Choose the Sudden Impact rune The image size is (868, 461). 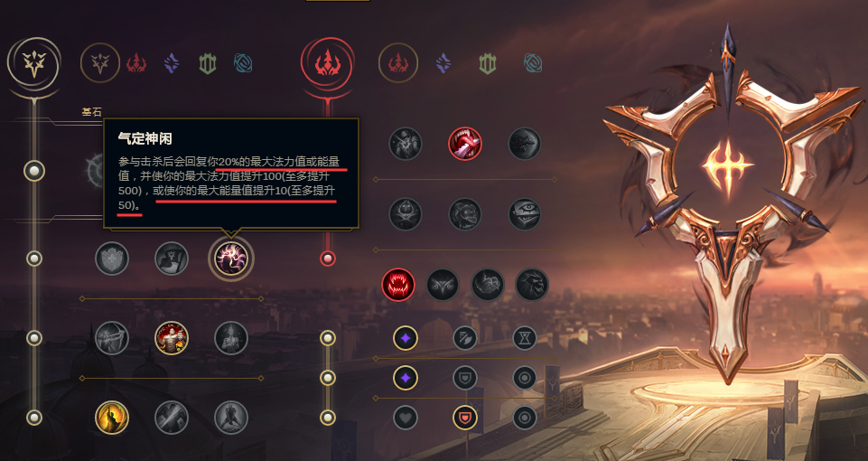[x=524, y=144]
